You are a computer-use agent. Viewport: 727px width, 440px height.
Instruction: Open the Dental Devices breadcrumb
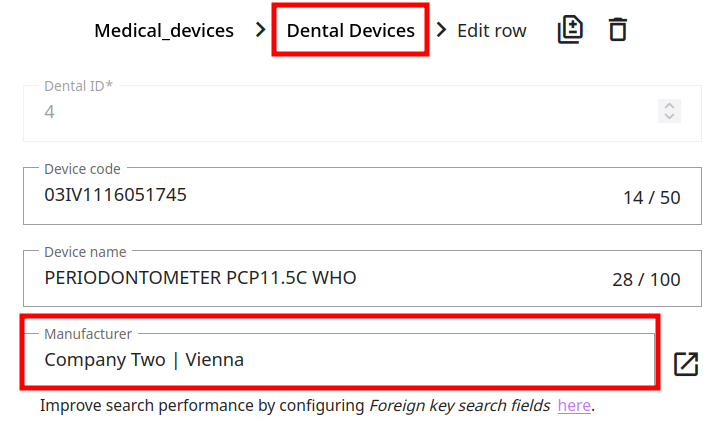coord(350,31)
